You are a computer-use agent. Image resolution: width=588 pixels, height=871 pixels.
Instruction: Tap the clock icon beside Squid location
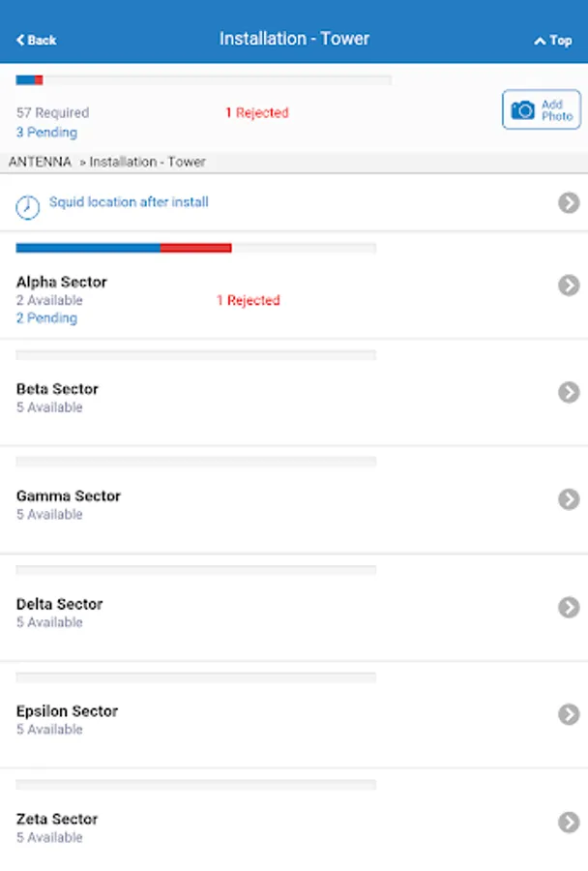(29, 206)
